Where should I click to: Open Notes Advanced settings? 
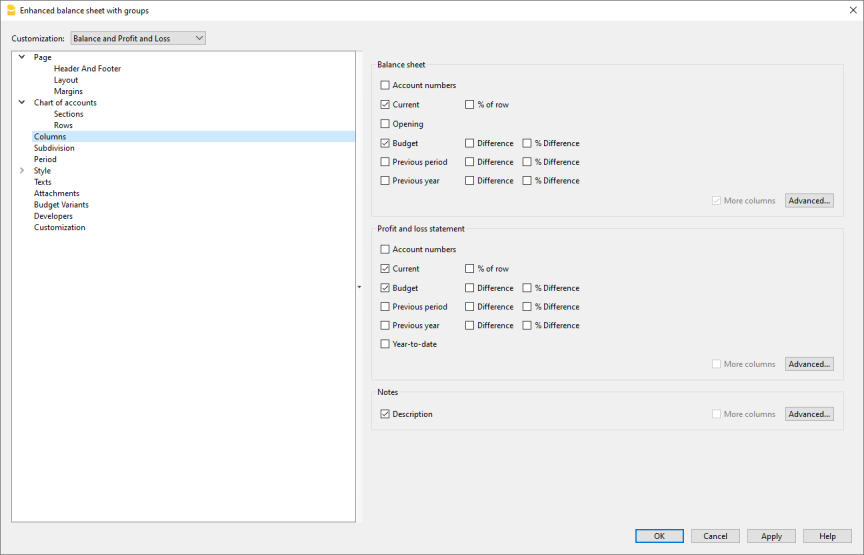point(809,414)
